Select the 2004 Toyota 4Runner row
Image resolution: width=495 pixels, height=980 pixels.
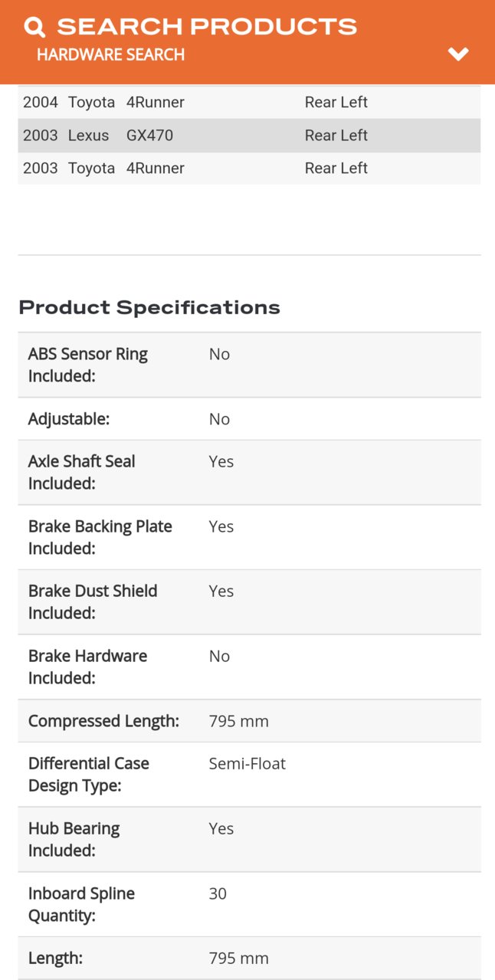point(249,102)
